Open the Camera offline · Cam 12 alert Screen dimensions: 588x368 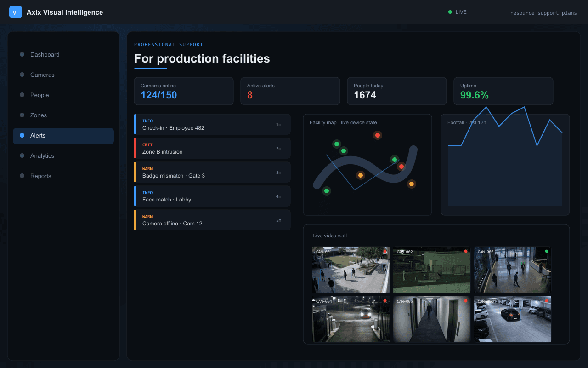click(212, 220)
